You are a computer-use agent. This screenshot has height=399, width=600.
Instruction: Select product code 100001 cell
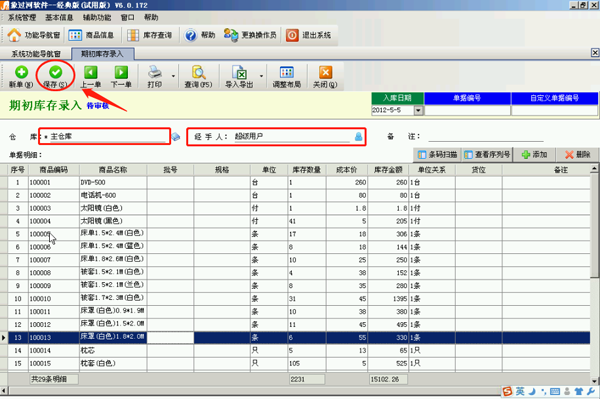pyautogui.click(x=54, y=182)
